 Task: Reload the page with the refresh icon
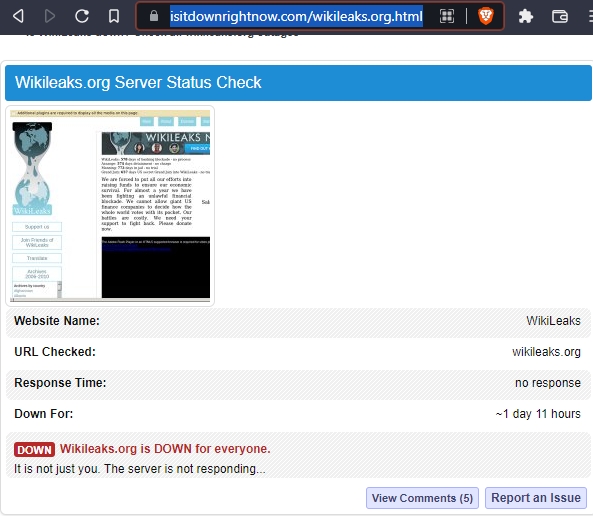tap(82, 16)
